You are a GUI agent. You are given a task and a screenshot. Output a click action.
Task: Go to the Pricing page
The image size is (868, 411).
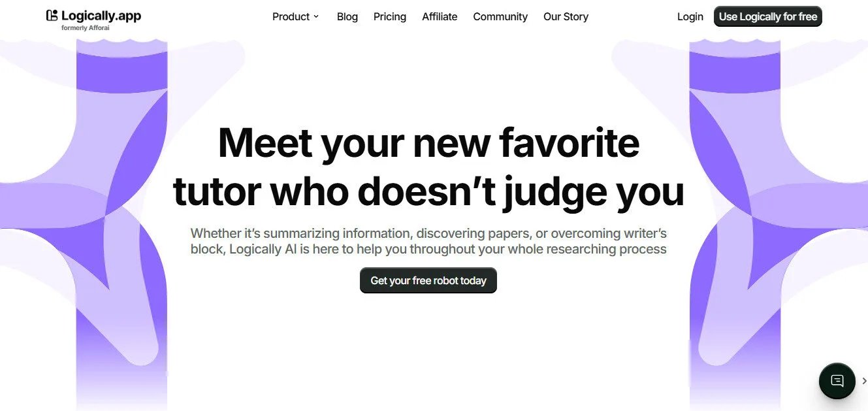click(x=389, y=16)
